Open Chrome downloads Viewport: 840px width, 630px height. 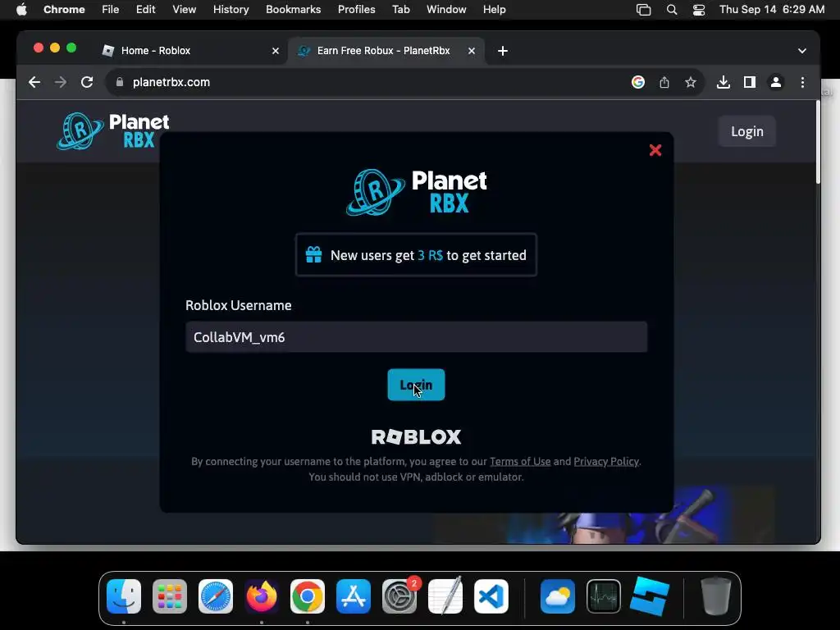point(724,82)
